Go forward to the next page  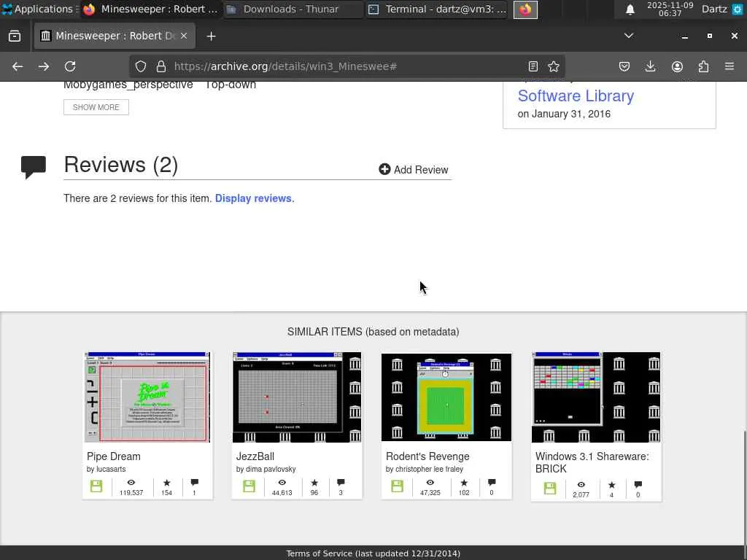(x=44, y=66)
